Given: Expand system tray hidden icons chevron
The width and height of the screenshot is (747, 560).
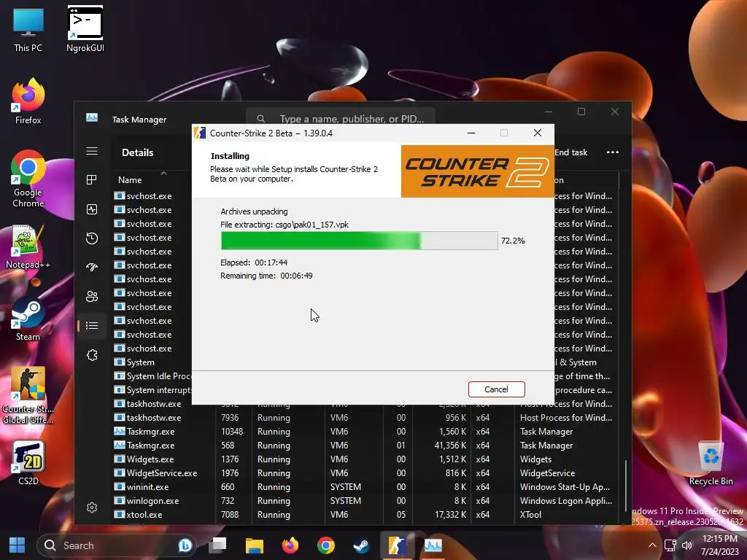Looking at the screenshot, I should (x=652, y=545).
